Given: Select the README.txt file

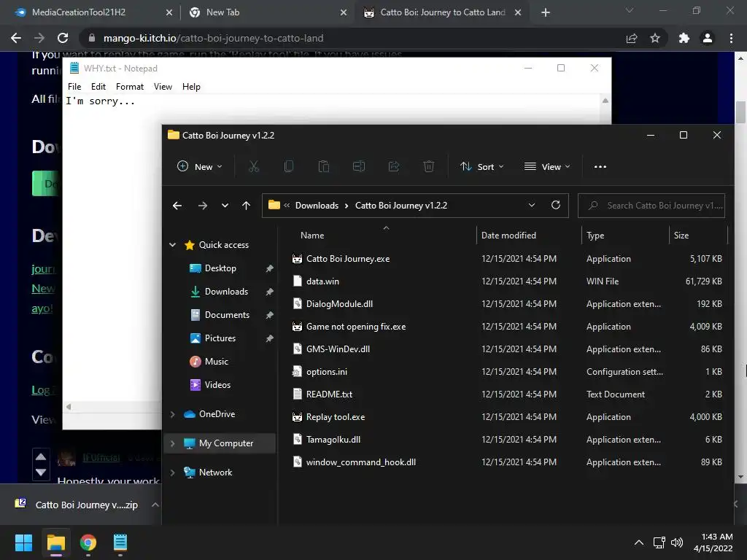Looking at the screenshot, I should tap(329, 394).
